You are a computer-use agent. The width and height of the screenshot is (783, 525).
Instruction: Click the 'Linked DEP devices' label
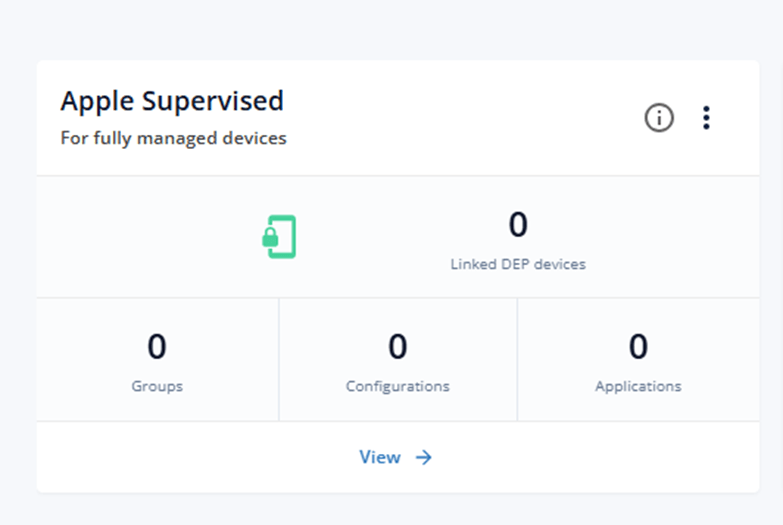518,264
